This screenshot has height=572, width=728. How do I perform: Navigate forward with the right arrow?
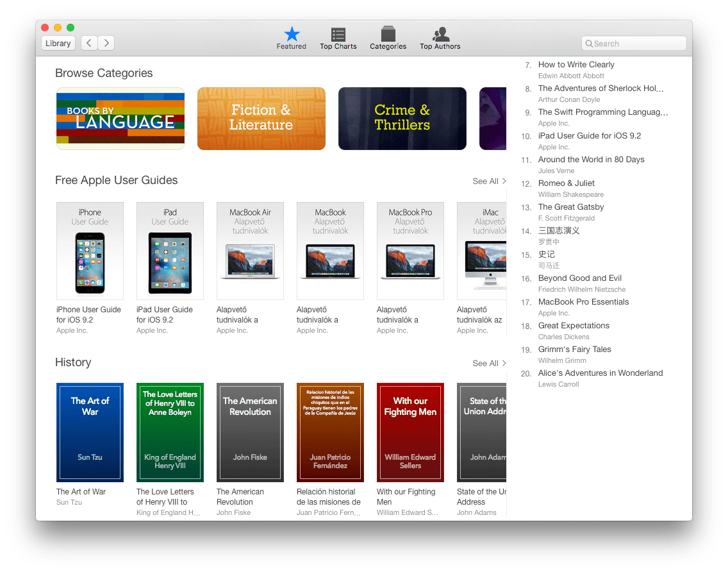click(x=106, y=43)
